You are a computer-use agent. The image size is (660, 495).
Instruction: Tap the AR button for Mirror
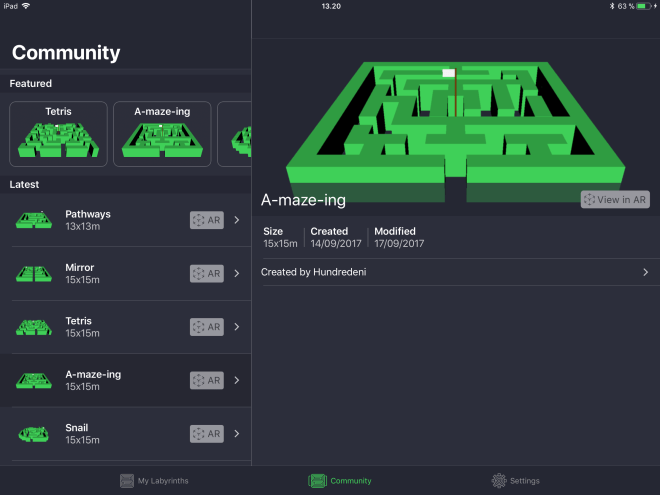pos(207,274)
